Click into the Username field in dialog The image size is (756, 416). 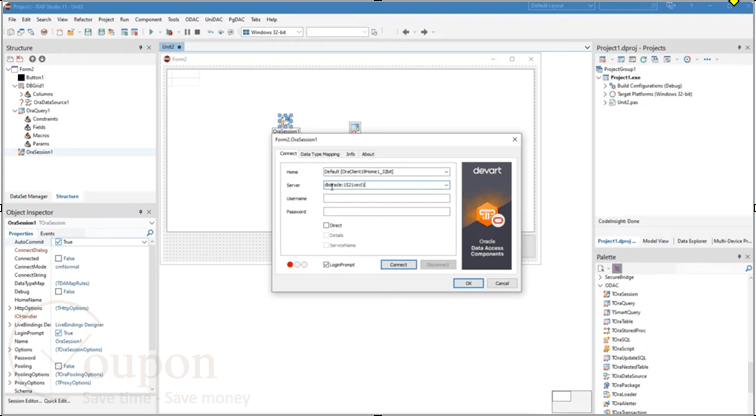tap(387, 199)
